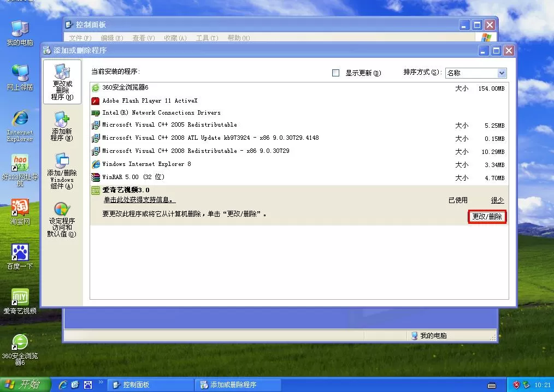Open Internet Explorer desktop icon
554x392 pixels.
(x=20, y=126)
